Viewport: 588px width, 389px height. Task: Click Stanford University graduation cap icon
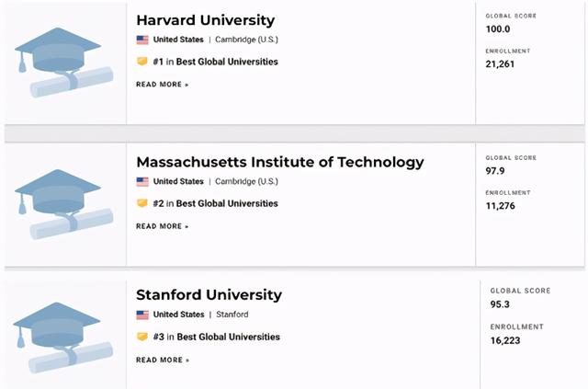point(62,338)
